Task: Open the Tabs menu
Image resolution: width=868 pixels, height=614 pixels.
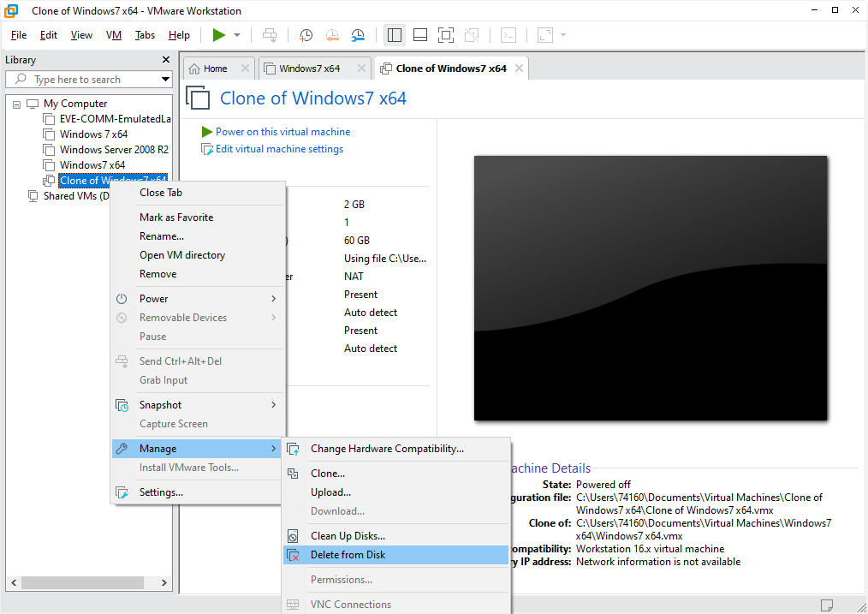Action: click(145, 35)
